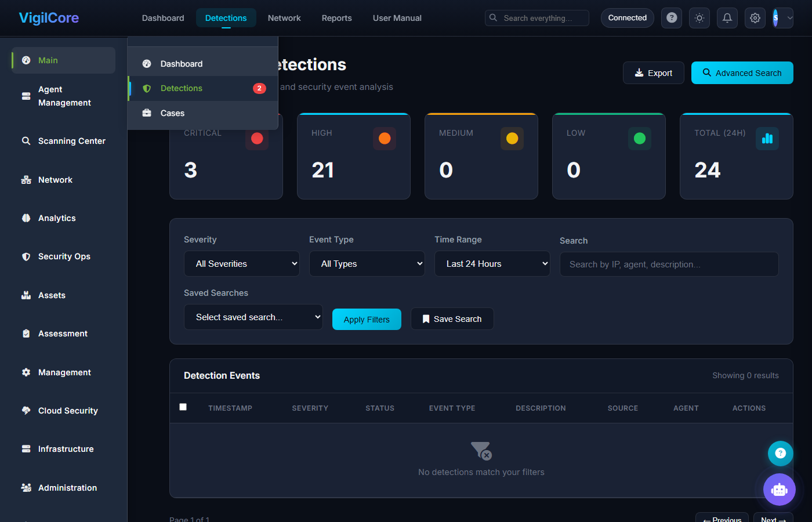This screenshot has height=522, width=812.
Task: Focus the Search everything field
Action: coord(537,18)
